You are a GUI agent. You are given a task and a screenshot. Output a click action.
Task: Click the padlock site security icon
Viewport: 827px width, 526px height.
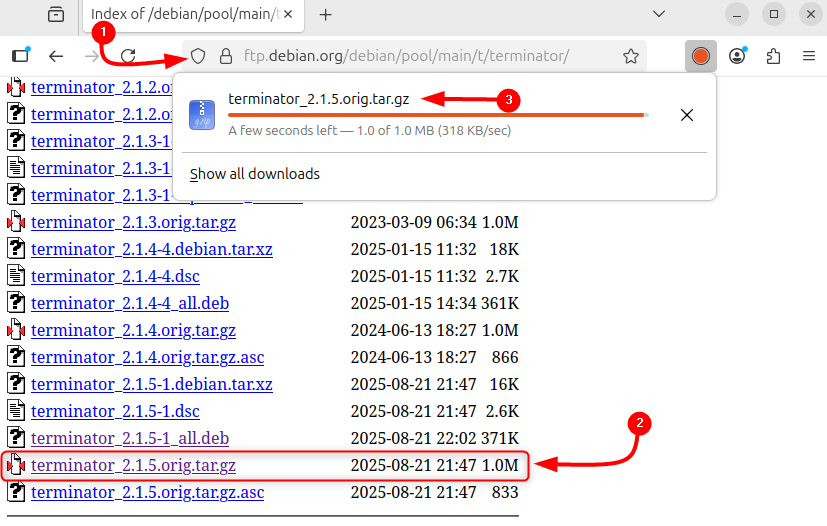pyautogui.click(x=225, y=56)
